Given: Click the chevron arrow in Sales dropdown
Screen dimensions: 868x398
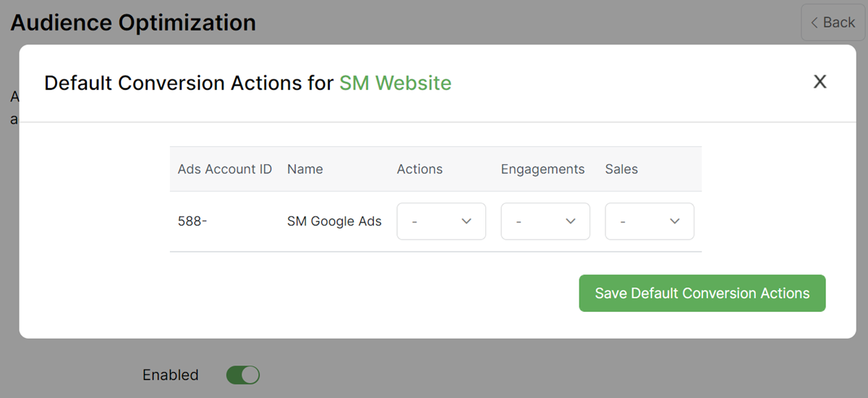Looking at the screenshot, I should [x=675, y=221].
